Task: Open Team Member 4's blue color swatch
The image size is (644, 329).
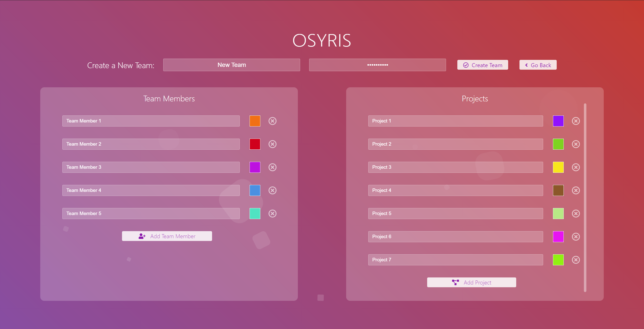Action: [x=255, y=190]
